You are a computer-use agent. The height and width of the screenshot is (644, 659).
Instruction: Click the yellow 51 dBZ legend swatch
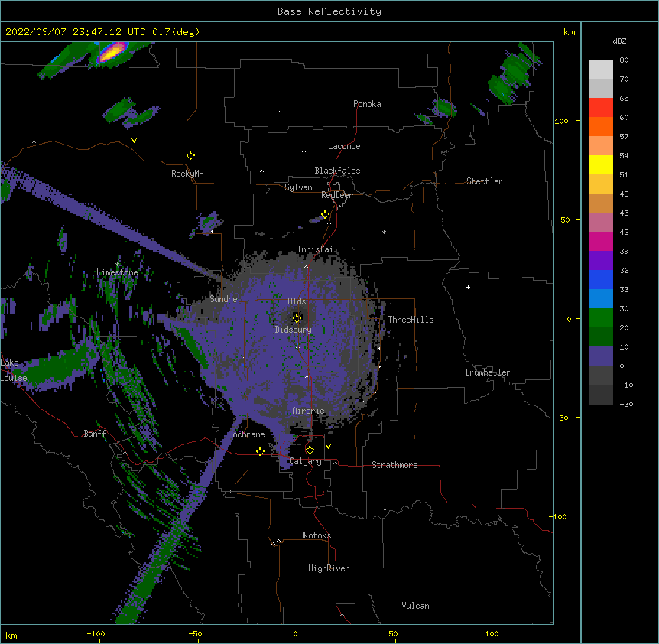(x=601, y=164)
